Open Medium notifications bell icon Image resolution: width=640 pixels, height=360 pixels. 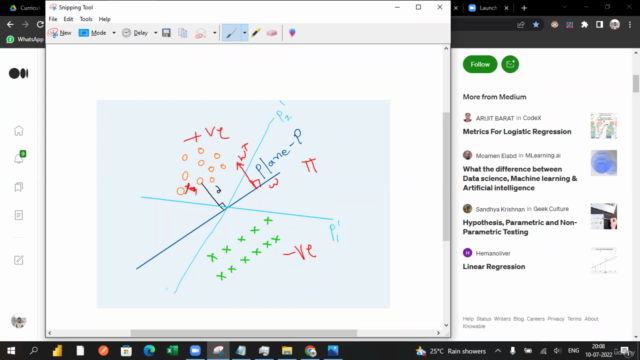pos(19,158)
